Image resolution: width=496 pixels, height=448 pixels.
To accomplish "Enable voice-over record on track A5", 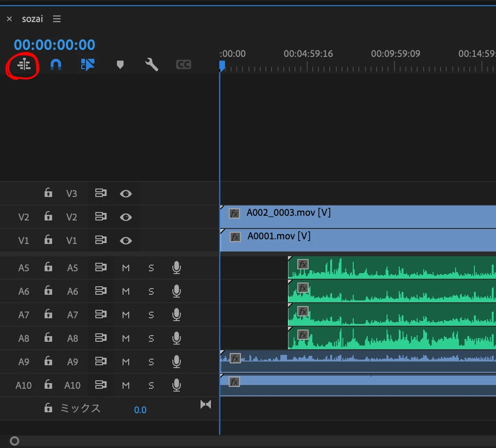I will (177, 268).
